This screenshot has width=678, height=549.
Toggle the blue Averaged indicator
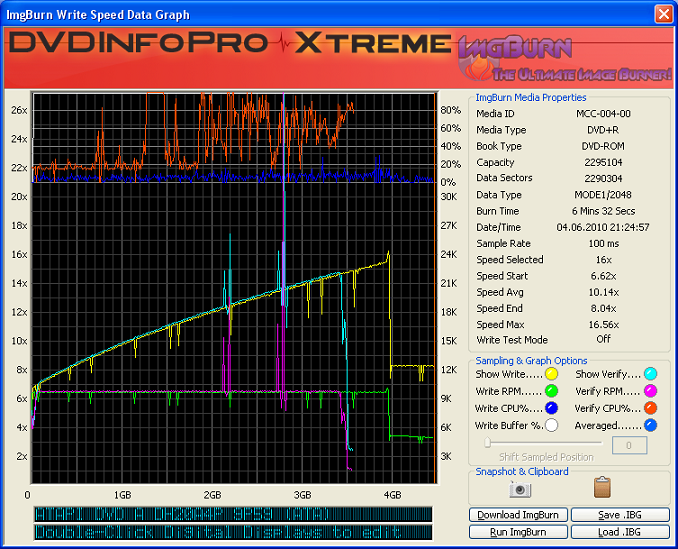point(650,425)
